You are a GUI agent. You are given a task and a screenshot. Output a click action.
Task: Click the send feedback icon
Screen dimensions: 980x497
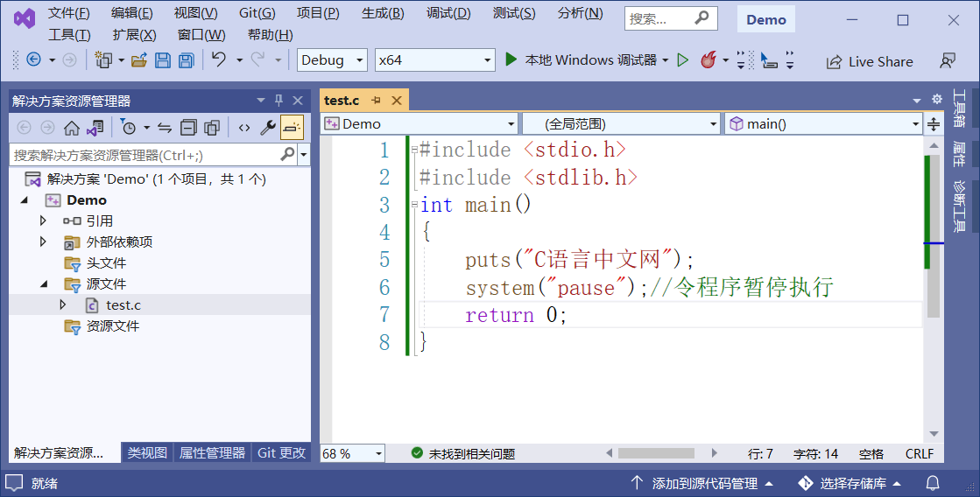point(947,61)
